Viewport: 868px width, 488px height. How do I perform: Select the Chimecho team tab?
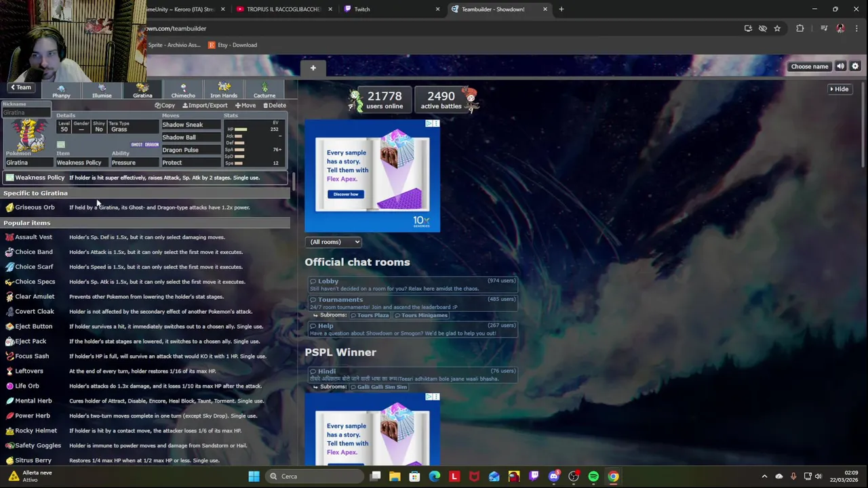183,90
